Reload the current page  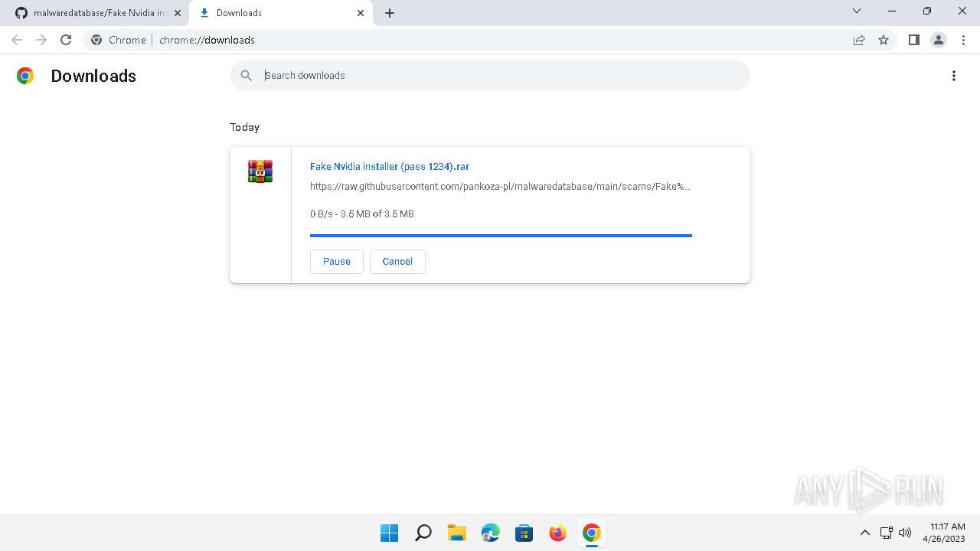[66, 40]
